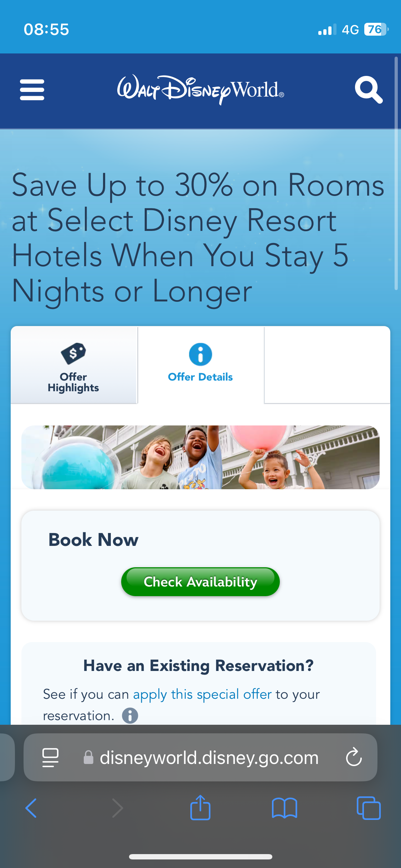Switch to the Offer Details tab
Screen dimensions: 401x868
pos(201,365)
